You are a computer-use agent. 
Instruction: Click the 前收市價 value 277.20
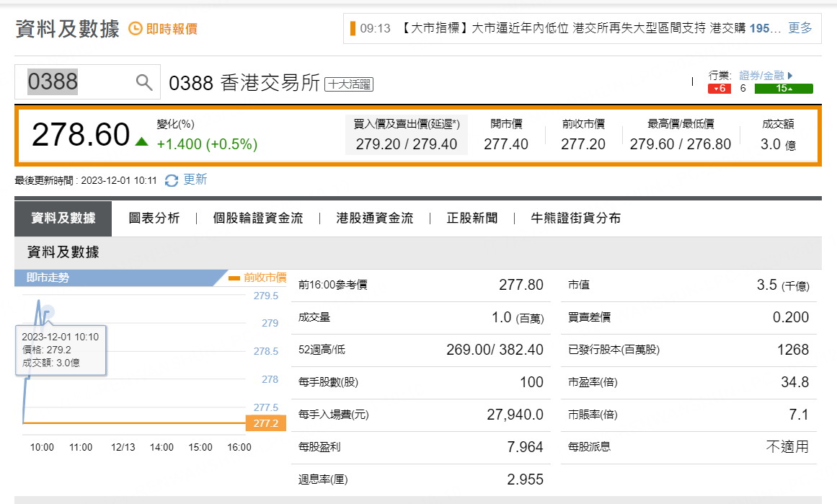click(583, 144)
